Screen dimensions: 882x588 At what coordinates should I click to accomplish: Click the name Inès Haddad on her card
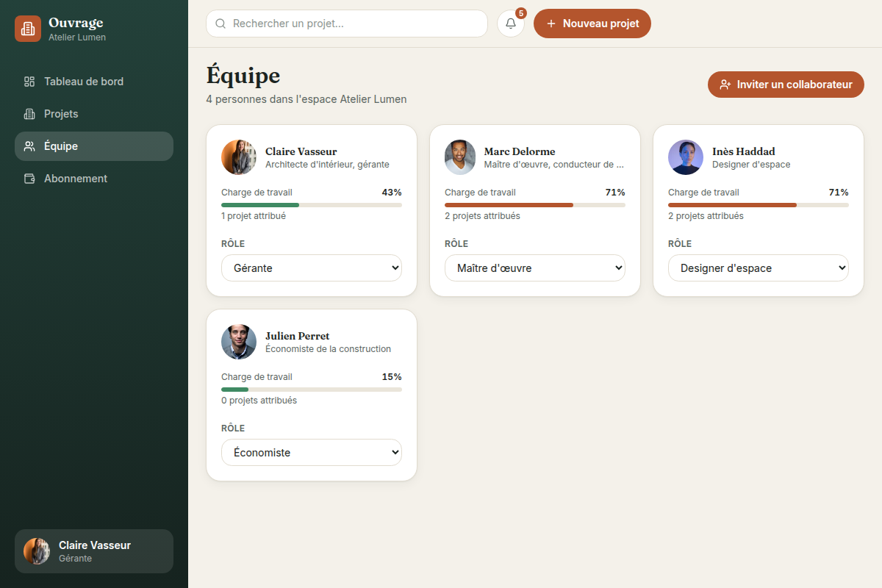744,151
